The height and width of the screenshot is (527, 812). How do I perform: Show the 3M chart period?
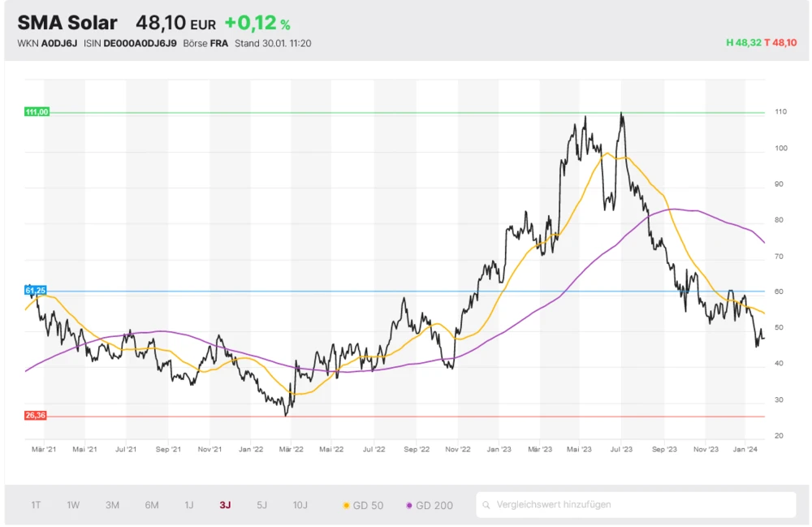coord(112,505)
